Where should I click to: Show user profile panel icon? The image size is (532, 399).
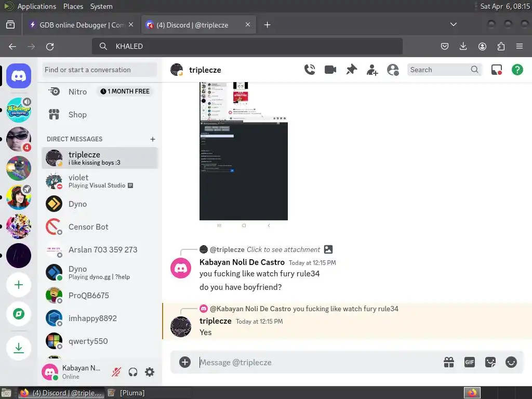pos(393,70)
